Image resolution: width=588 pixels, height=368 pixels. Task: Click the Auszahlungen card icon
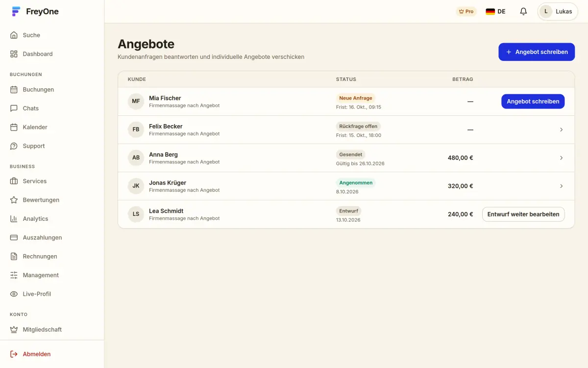pos(14,237)
